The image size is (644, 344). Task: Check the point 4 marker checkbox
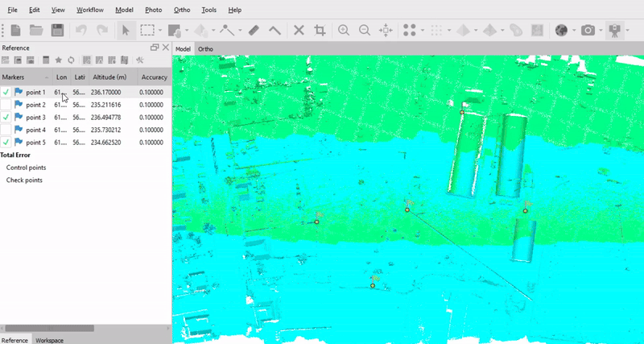point(6,130)
